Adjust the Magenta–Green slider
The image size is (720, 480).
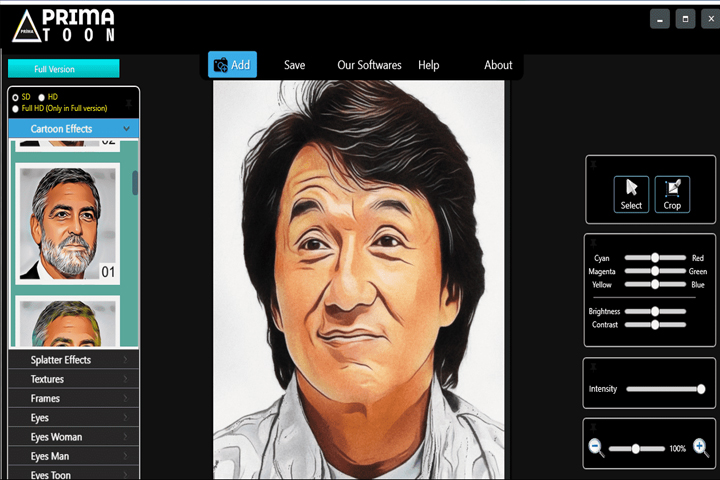click(655, 271)
